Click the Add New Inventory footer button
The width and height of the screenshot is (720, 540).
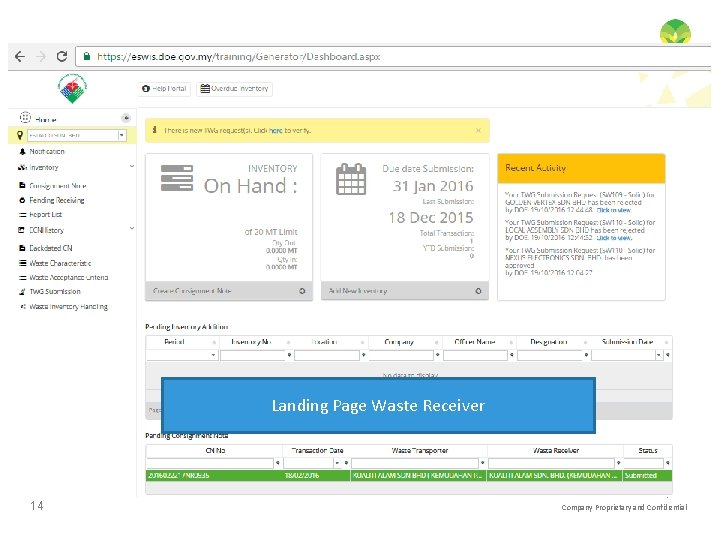point(405,291)
